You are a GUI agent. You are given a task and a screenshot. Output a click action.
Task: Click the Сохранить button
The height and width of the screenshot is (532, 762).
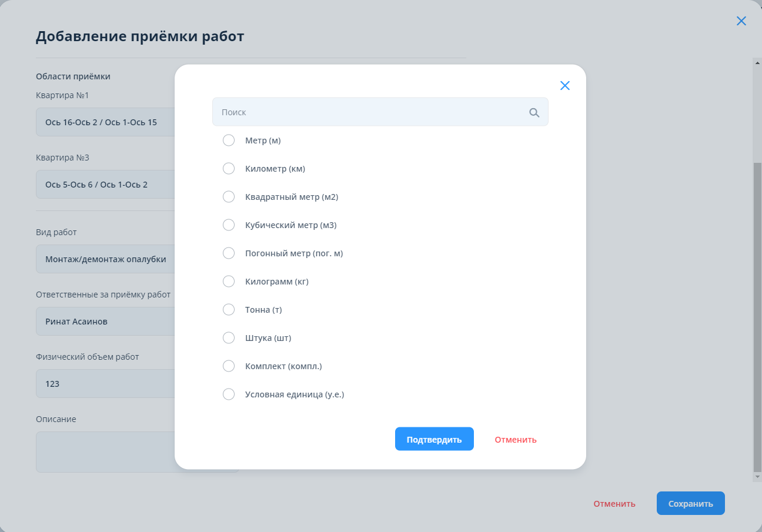point(690,503)
